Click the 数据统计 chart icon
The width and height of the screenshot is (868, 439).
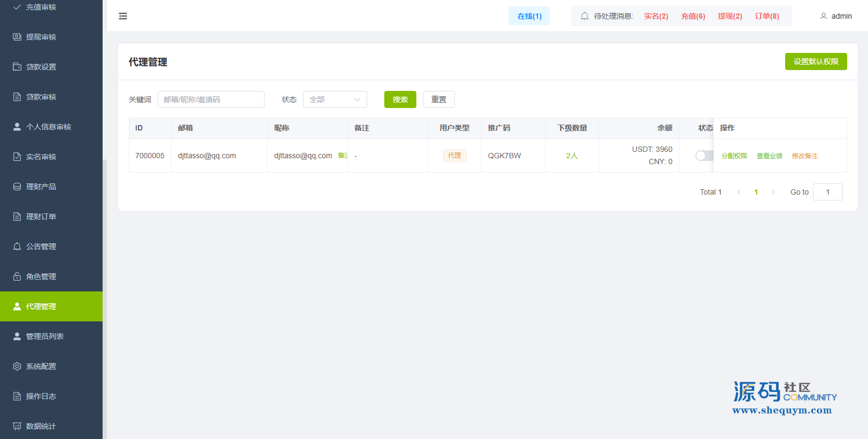[x=17, y=426]
